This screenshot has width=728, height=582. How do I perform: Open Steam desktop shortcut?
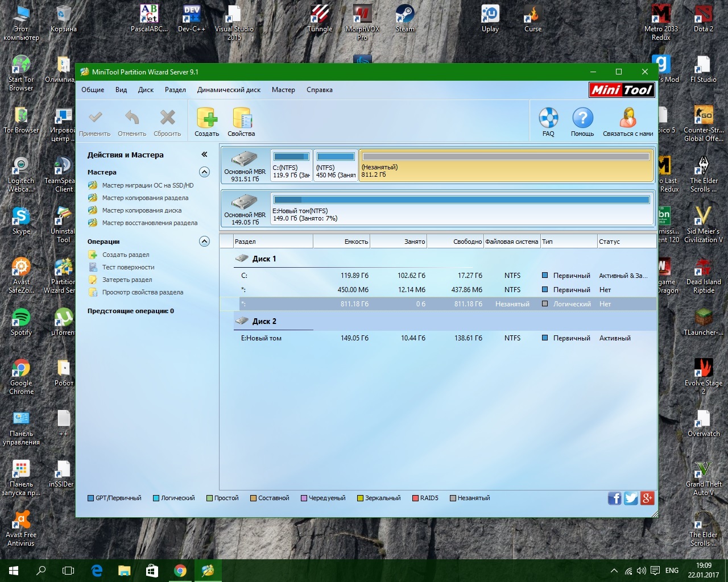coord(405,18)
